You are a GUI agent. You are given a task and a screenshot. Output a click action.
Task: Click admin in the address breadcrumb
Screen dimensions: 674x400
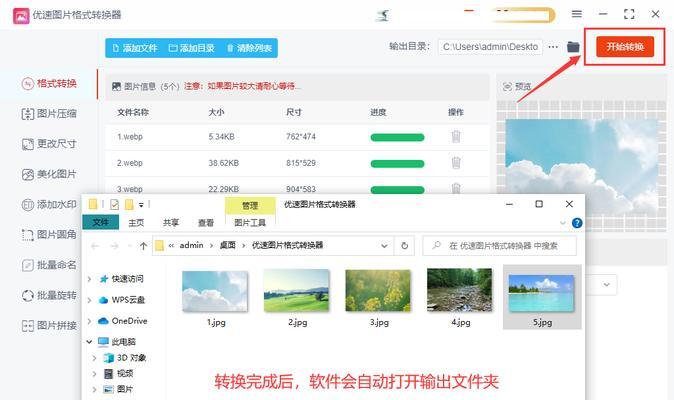[191, 245]
